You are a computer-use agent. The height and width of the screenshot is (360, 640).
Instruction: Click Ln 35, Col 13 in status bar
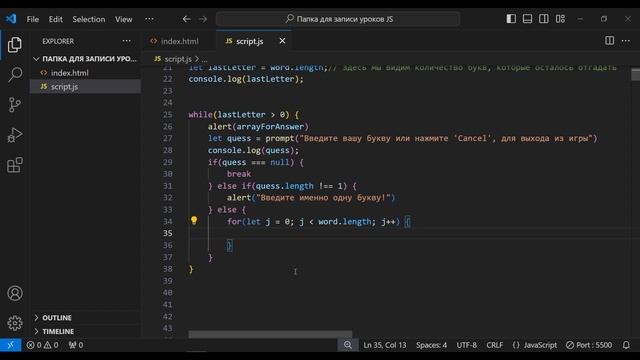tap(384, 345)
